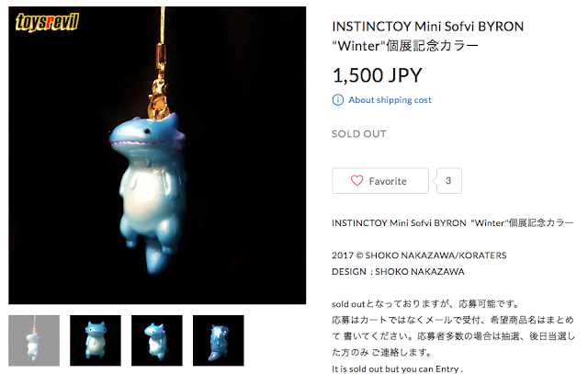Image resolution: width=588 pixels, height=374 pixels.
Task: Click the 1,500 JPY price text
Action: click(x=378, y=75)
